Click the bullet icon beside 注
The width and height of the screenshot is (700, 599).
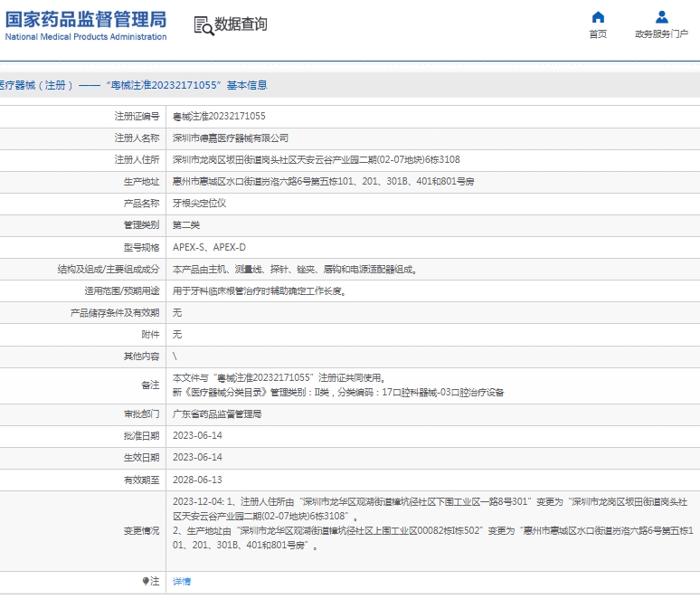pos(146,581)
